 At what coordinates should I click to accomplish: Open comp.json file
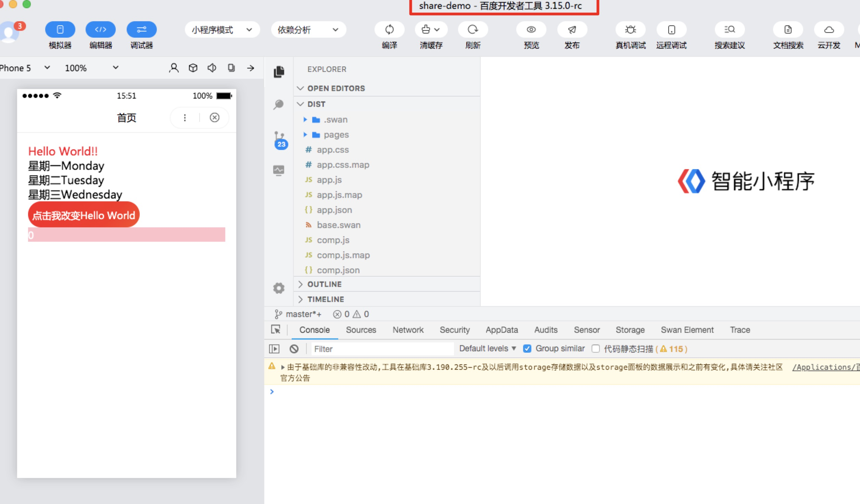coord(387,270)
